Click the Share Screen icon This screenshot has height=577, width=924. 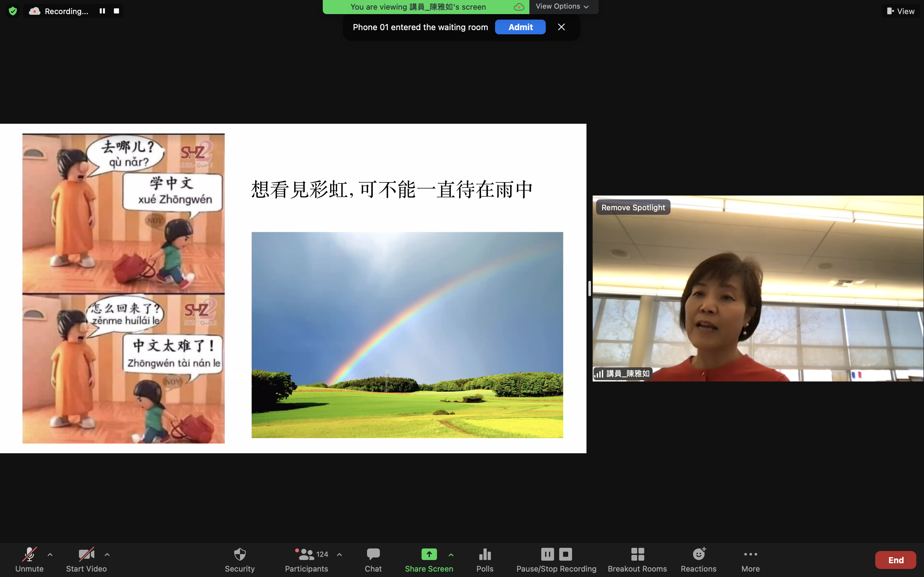pyautogui.click(x=429, y=554)
